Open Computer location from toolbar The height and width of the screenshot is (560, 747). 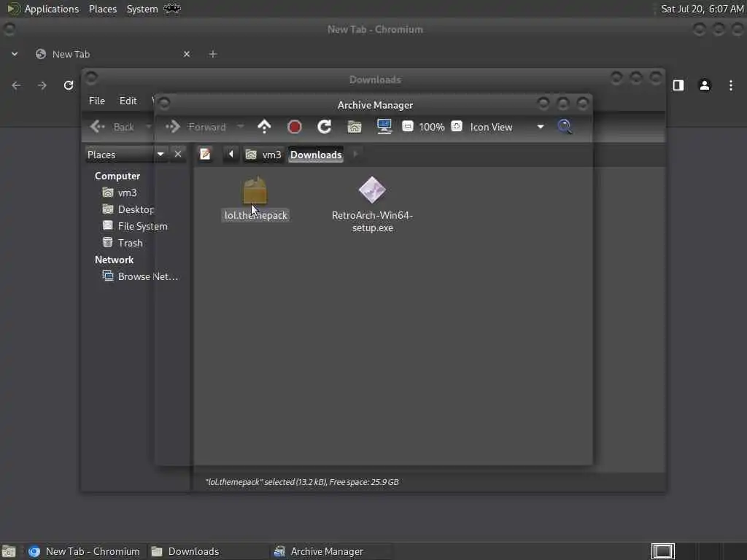point(384,127)
